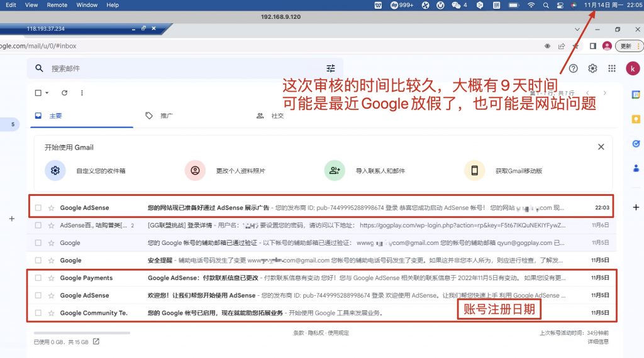644x358 pixels.
Task: Open Spotlight search in macOS menu bar
Action: (x=545, y=5)
